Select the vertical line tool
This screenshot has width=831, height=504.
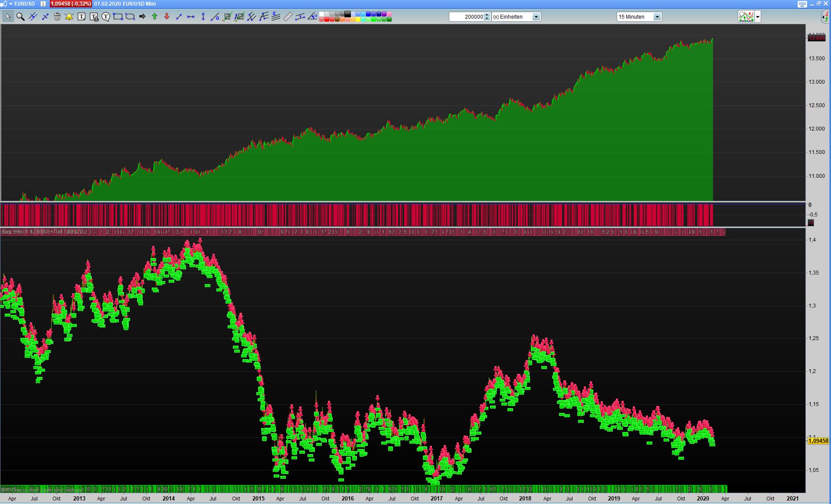(x=203, y=17)
